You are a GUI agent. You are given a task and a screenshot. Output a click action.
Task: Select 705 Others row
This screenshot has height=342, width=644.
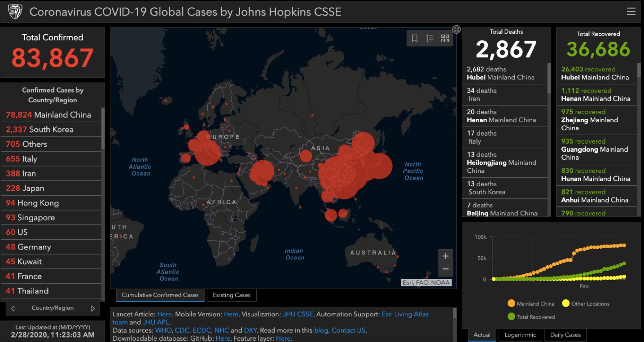coord(52,144)
